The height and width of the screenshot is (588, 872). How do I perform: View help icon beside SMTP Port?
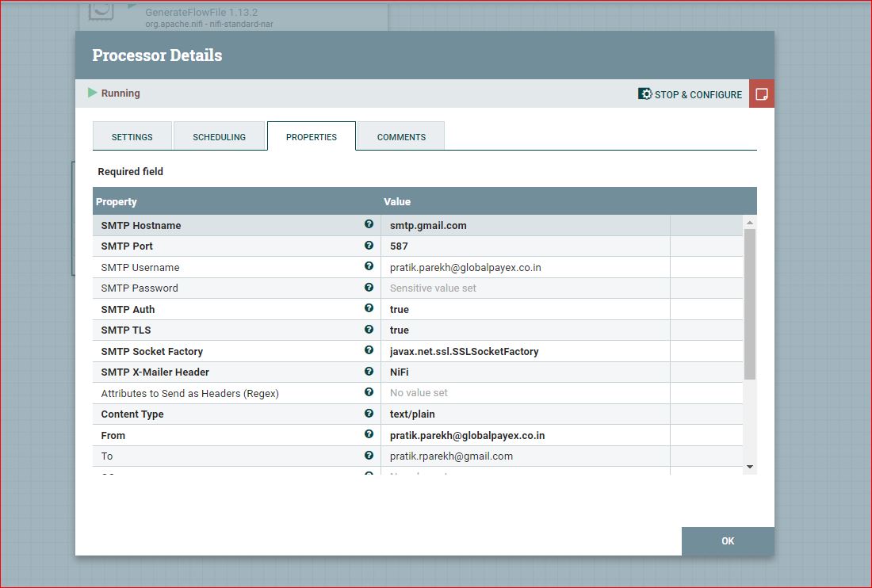[369, 246]
